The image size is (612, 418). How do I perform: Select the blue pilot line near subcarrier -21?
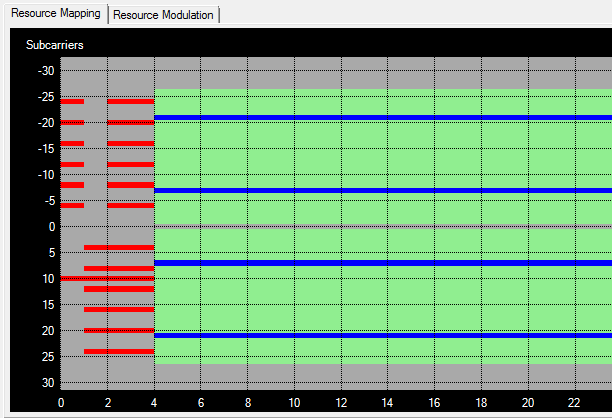[383, 117]
